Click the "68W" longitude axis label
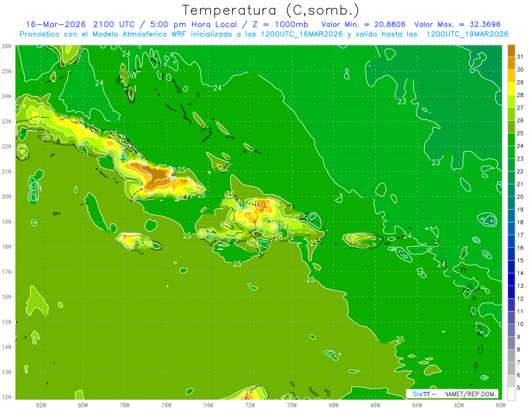The width and height of the screenshot is (532, 411). [333, 405]
